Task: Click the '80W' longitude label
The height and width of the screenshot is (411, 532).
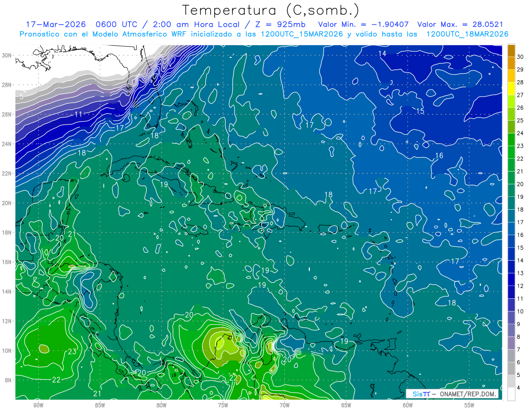Action: point(161,405)
